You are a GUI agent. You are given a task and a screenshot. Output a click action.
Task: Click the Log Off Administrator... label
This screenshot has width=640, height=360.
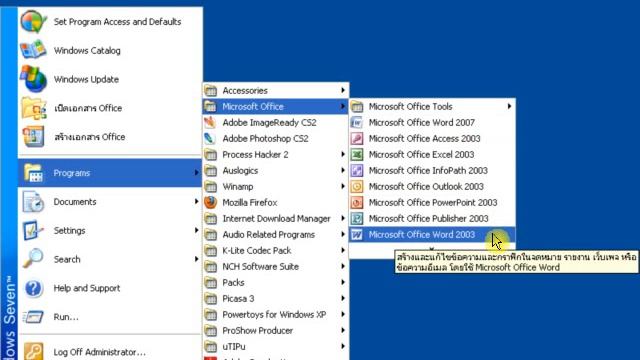pos(100,352)
